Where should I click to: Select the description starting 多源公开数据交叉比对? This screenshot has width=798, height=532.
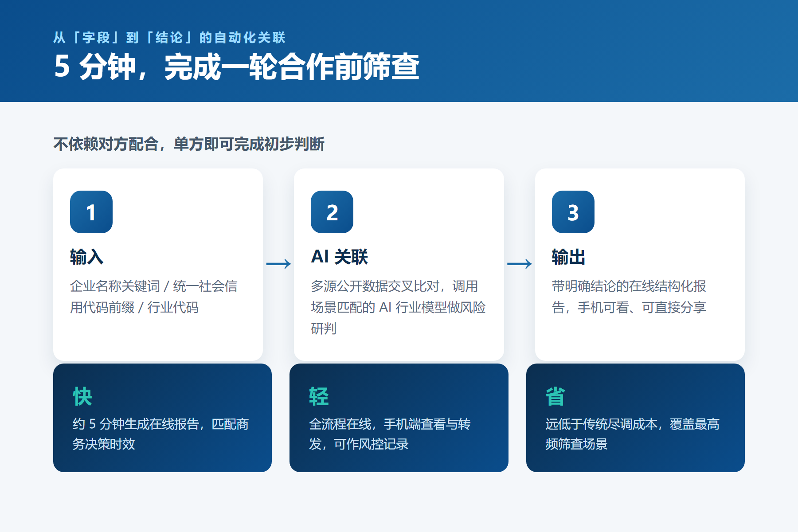(398, 307)
